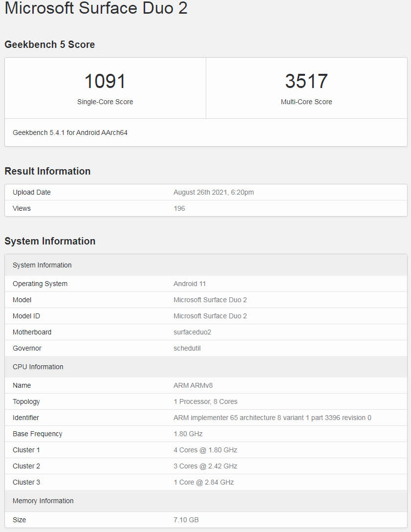Select the schedutil value
Image resolution: width=411 pixels, height=532 pixels.
187,348
